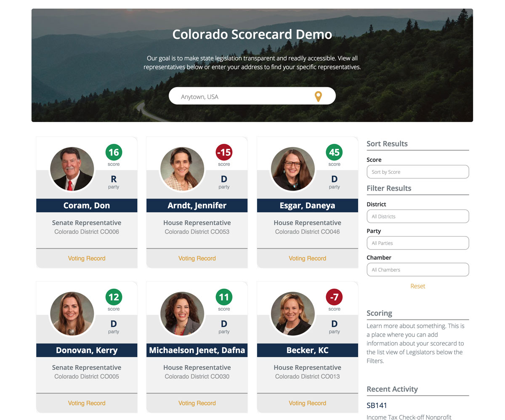Open Voting Record for Don Coram
This screenshot has width=505, height=420.
(x=87, y=258)
